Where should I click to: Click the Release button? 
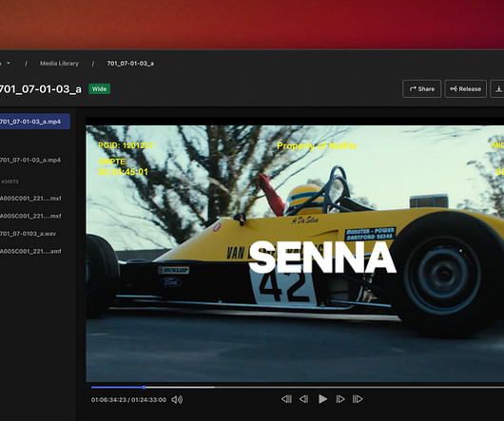point(465,89)
